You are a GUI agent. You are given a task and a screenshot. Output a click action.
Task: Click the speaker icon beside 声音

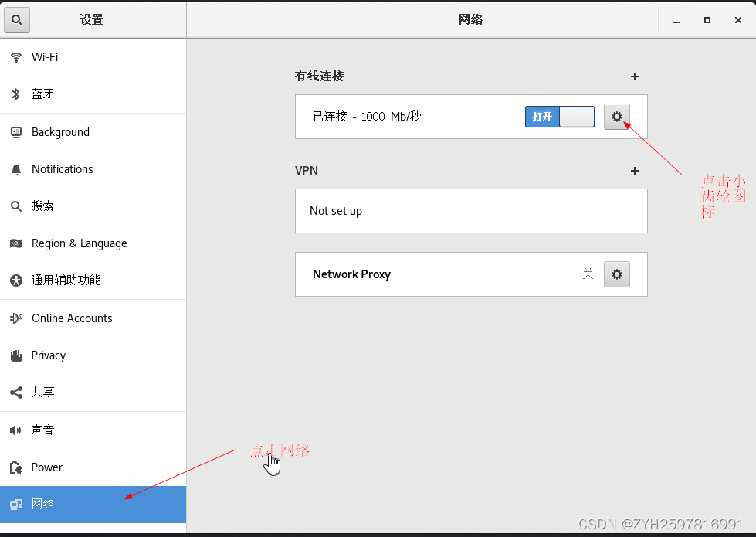pos(16,430)
